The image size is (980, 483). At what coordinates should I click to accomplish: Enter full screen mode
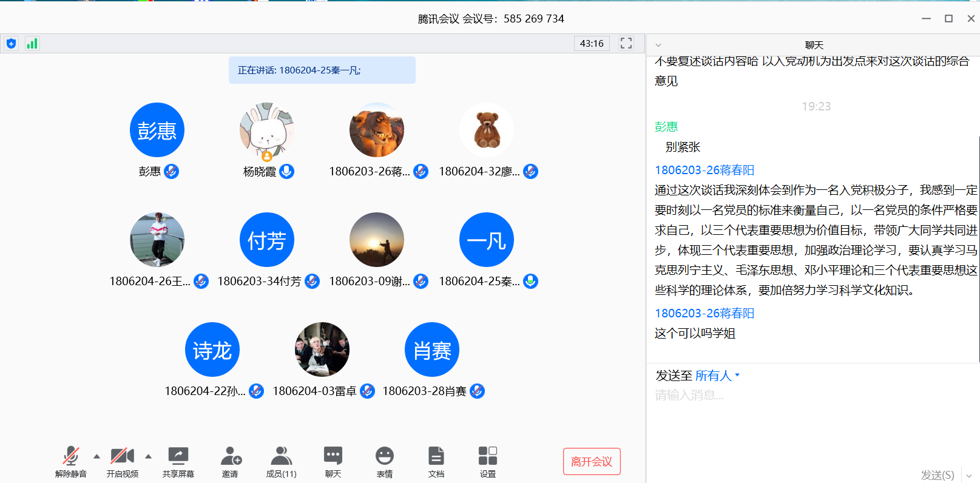[626, 43]
